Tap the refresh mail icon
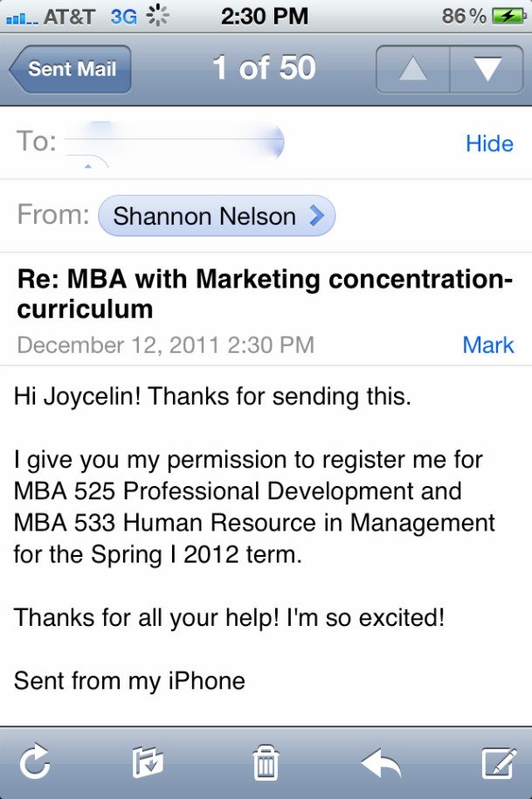This screenshot has height=799, width=532. pos(35,762)
